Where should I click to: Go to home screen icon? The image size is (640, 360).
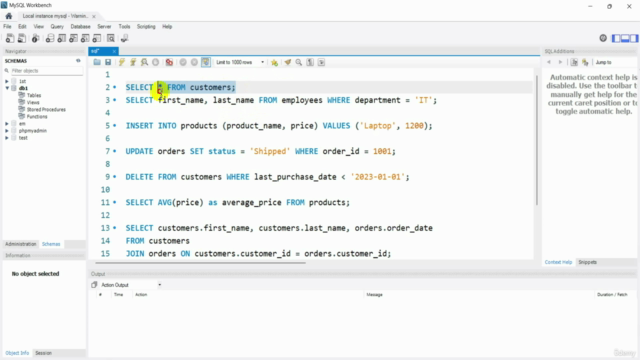(9, 16)
